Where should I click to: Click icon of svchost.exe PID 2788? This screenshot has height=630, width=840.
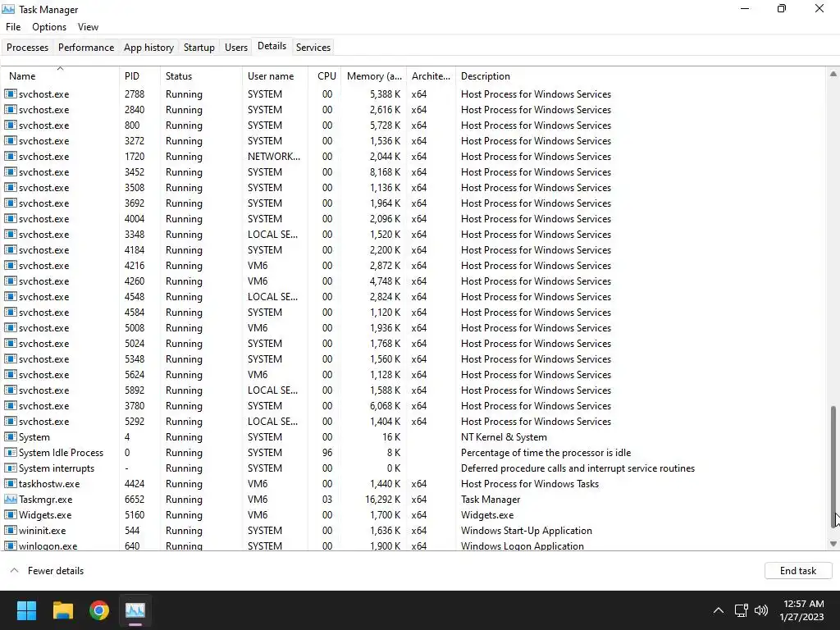point(10,94)
